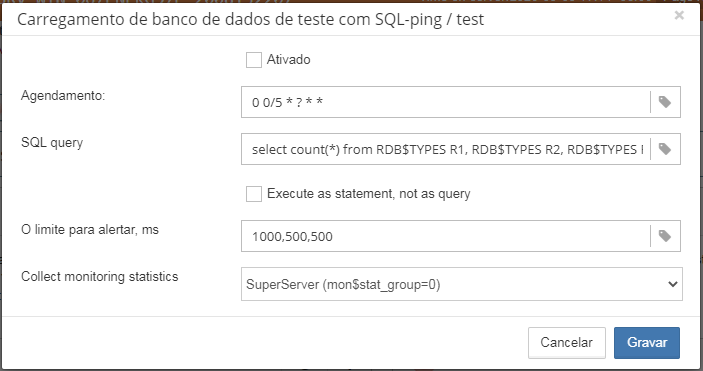Viewport: 703px width, 371px height.
Task: Click the Ativado label text
Action: pos(289,60)
